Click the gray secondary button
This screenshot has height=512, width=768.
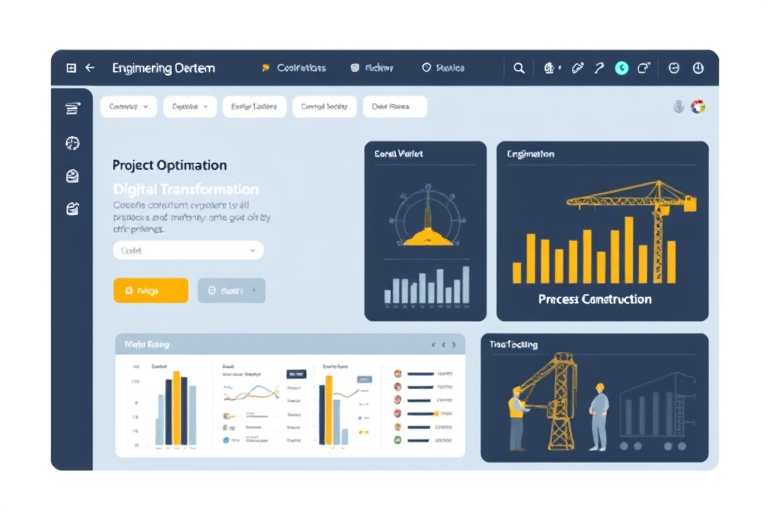tap(232, 291)
